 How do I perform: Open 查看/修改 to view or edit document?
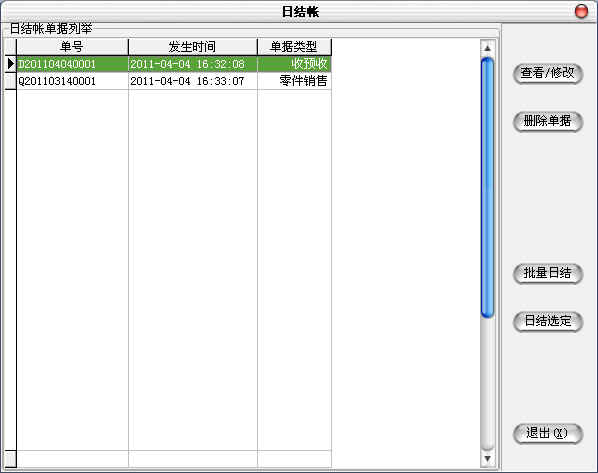point(548,73)
